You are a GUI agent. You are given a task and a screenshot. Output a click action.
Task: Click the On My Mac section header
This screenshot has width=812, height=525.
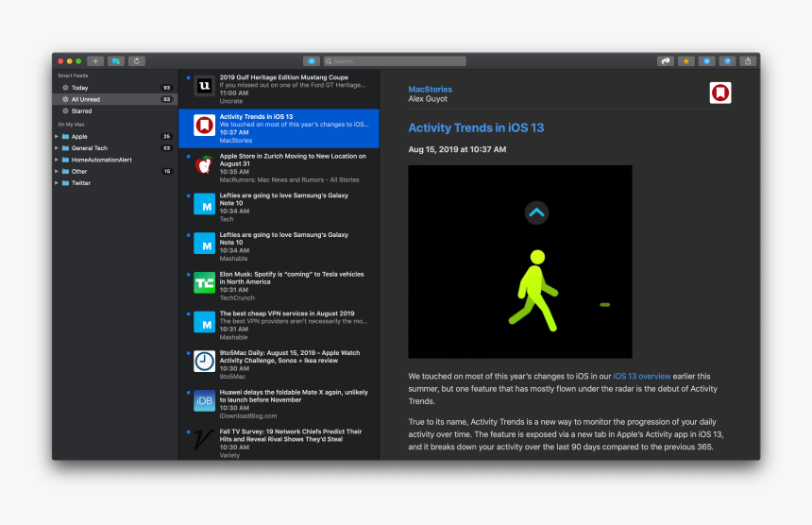tap(71, 125)
